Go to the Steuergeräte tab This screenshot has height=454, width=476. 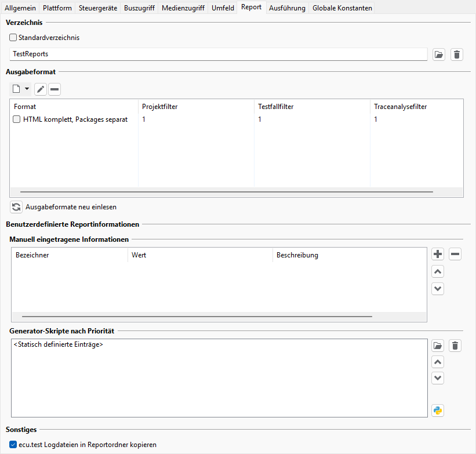(x=98, y=8)
